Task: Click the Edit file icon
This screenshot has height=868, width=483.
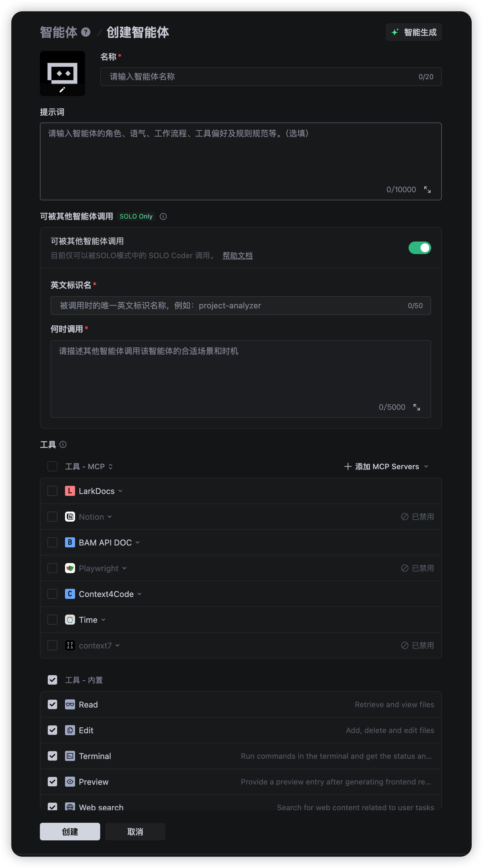Action: pyautogui.click(x=70, y=730)
